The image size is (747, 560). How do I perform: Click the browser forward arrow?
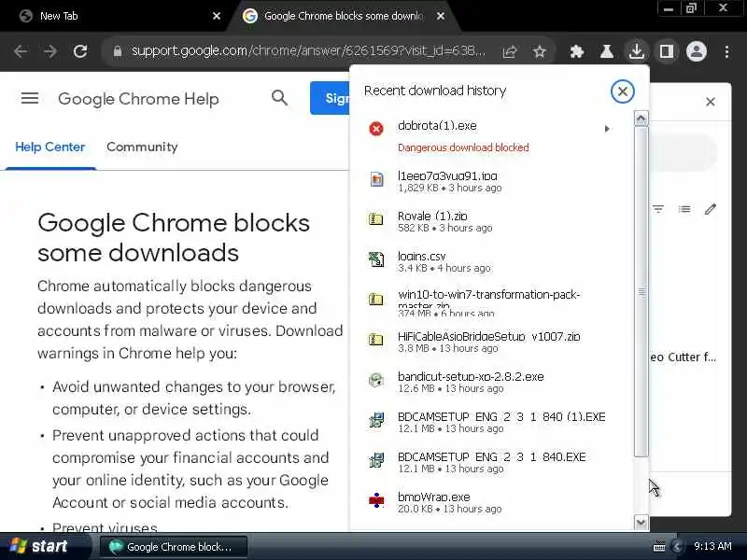(50, 51)
